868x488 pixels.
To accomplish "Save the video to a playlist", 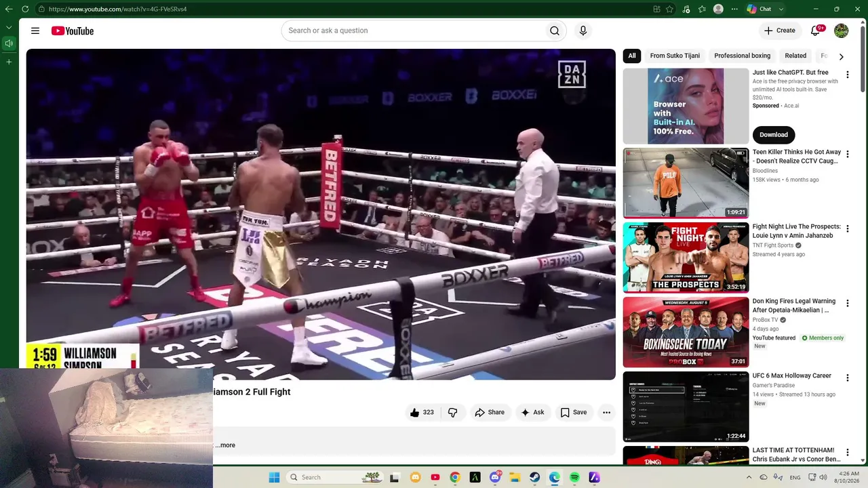I will tap(574, 412).
